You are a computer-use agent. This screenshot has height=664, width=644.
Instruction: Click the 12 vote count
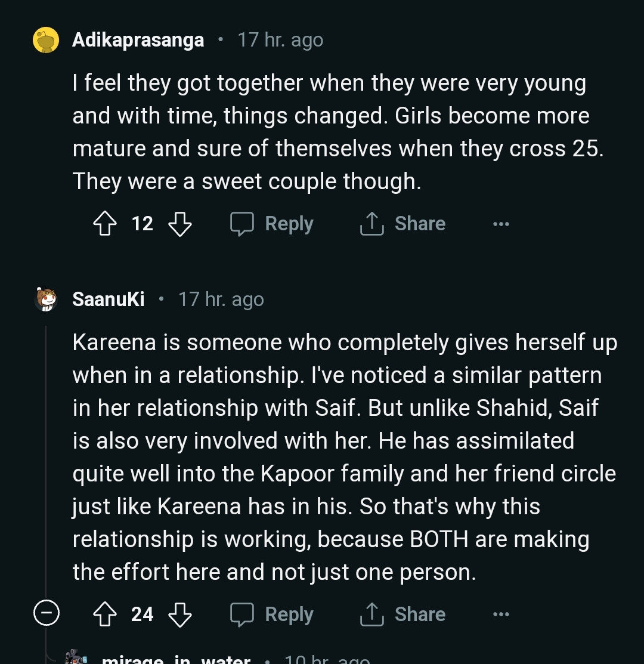click(x=142, y=224)
